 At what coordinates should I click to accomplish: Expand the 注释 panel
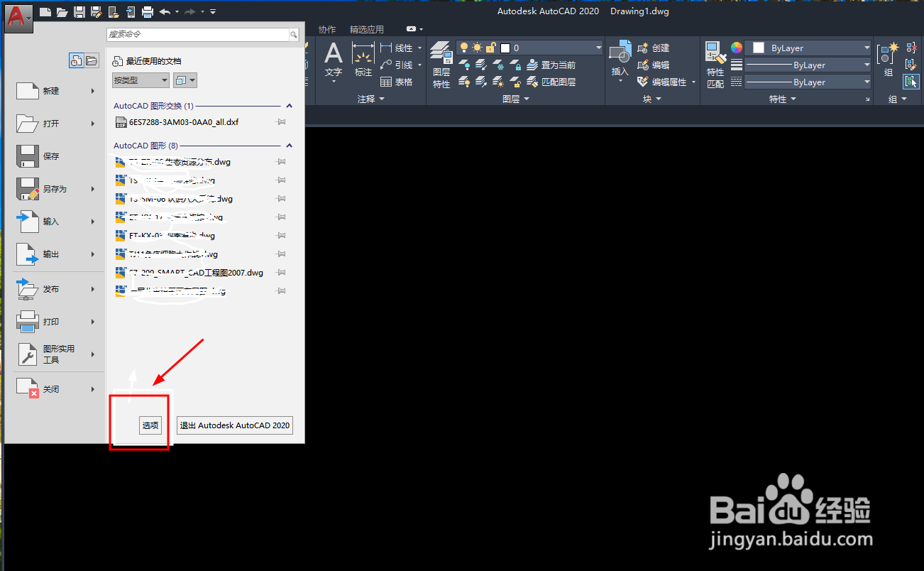[x=370, y=99]
